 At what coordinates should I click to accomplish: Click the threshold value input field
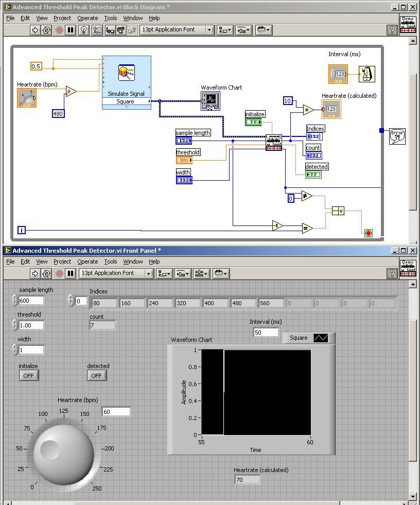(x=31, y=325)
